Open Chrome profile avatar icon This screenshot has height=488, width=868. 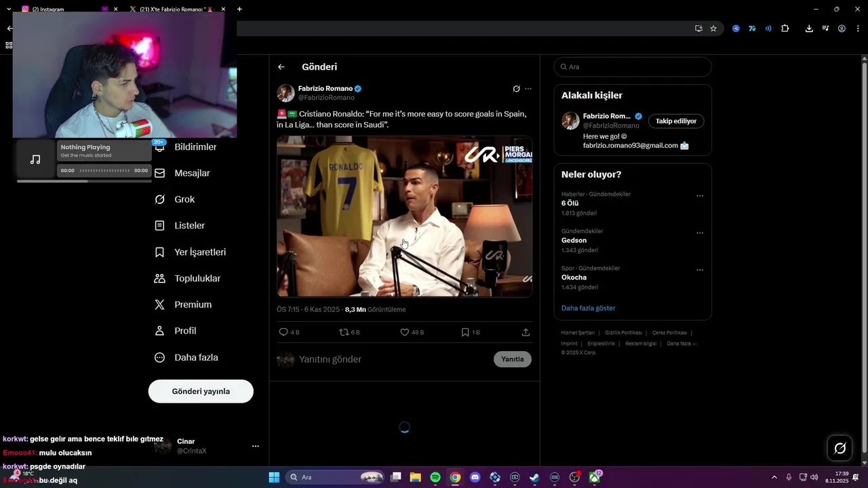point(842,28)
